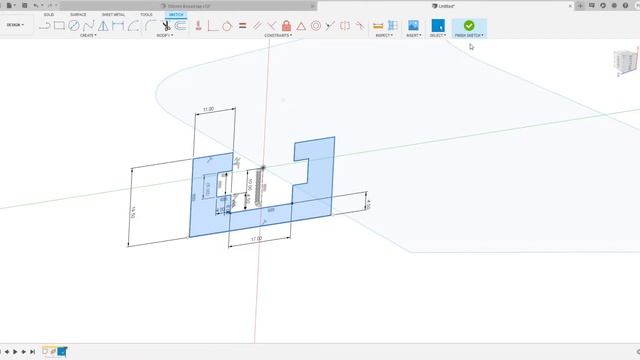Click the job status refresh icon
This screenshot has width=640, height=360.
click(603, 6)
